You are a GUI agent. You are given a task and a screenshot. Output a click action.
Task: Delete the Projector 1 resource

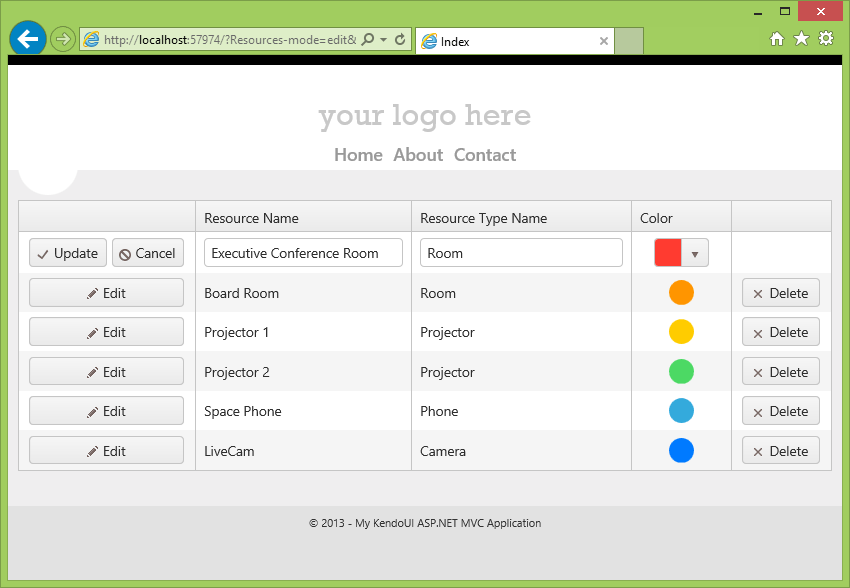pos(781,332)
